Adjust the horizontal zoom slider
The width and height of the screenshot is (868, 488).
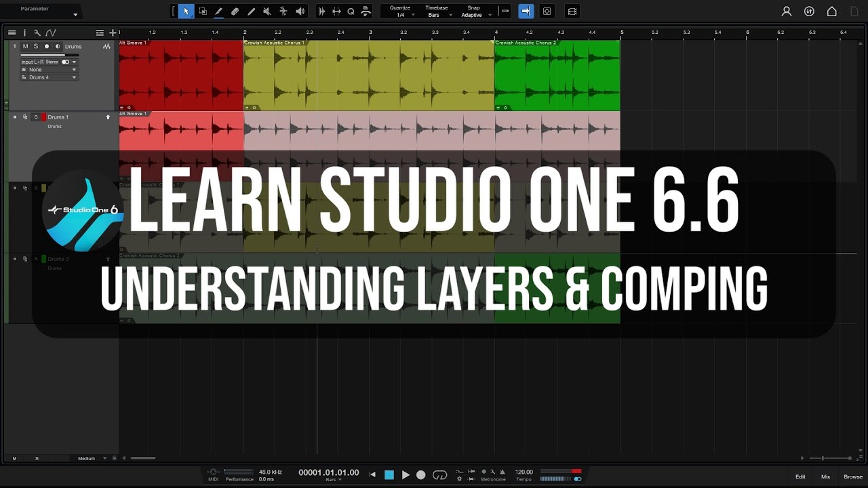pos(831,458)
